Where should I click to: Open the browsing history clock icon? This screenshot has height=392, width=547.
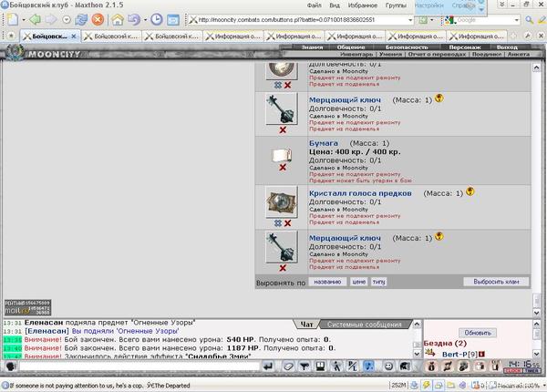157,19
